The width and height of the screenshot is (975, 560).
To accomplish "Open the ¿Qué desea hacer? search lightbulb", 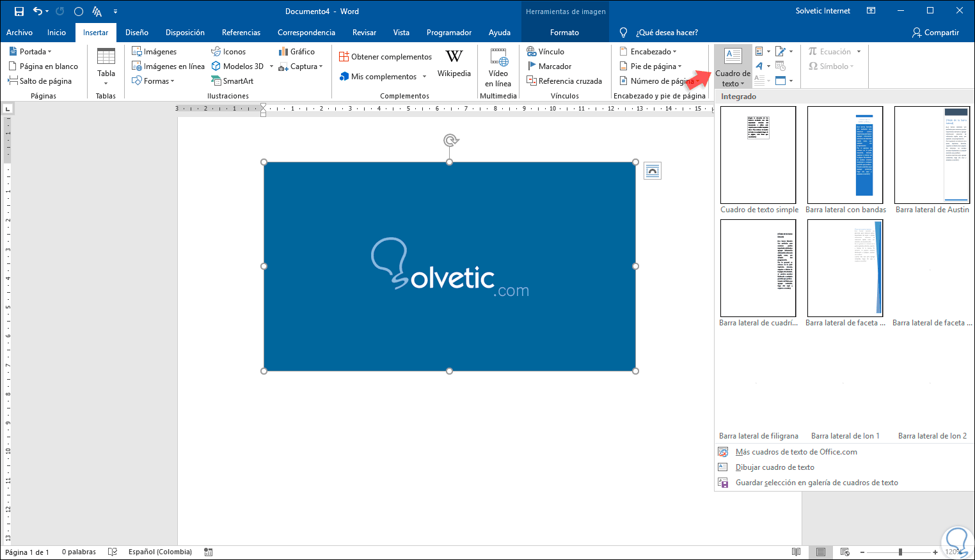I will click(x=624, y=33).
